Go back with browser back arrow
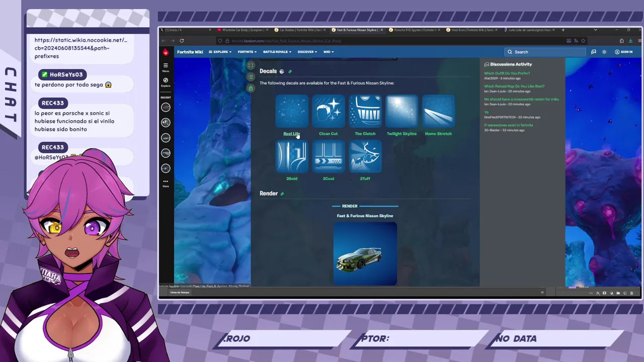 [x=163, y=41]
